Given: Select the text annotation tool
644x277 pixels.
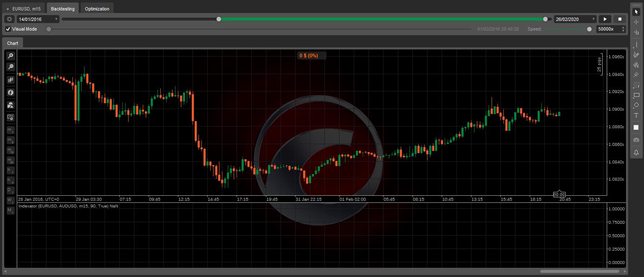Looking at the screenshot, I should click(636, 115).
